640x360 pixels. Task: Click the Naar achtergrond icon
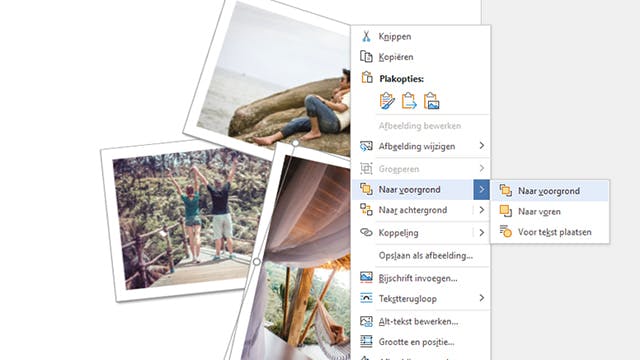tap(366, 209)
